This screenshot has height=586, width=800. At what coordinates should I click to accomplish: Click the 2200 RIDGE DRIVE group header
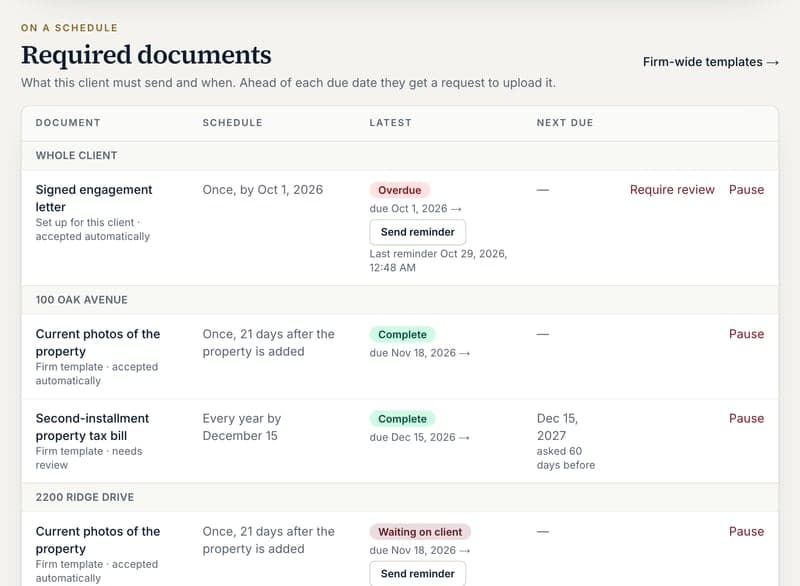click(x=400, y=497)
